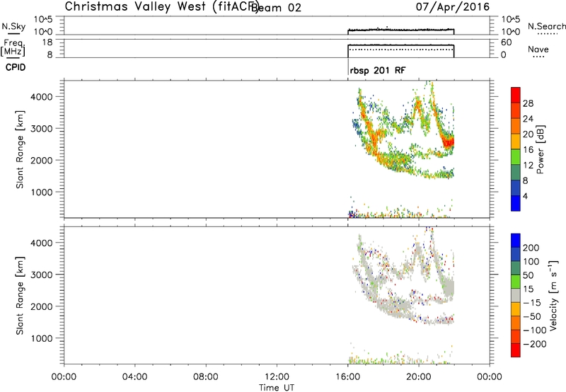Screen dimensions: 566x392
Task: Pick the light green 12–16 dB Power segment
Action: coord(516,157)
